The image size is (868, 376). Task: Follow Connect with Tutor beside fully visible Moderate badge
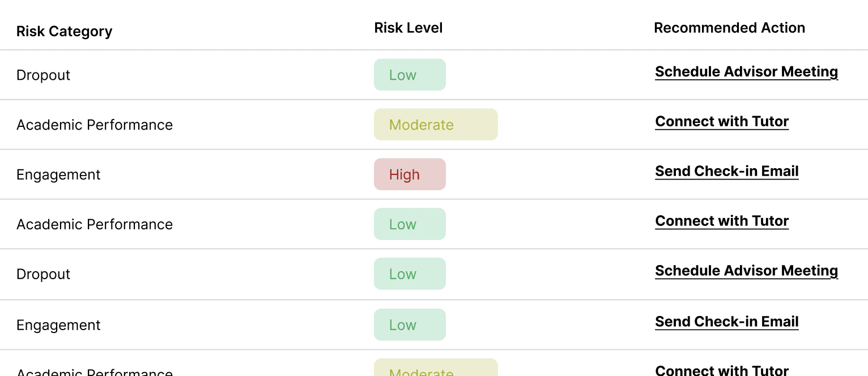[722, 122]
